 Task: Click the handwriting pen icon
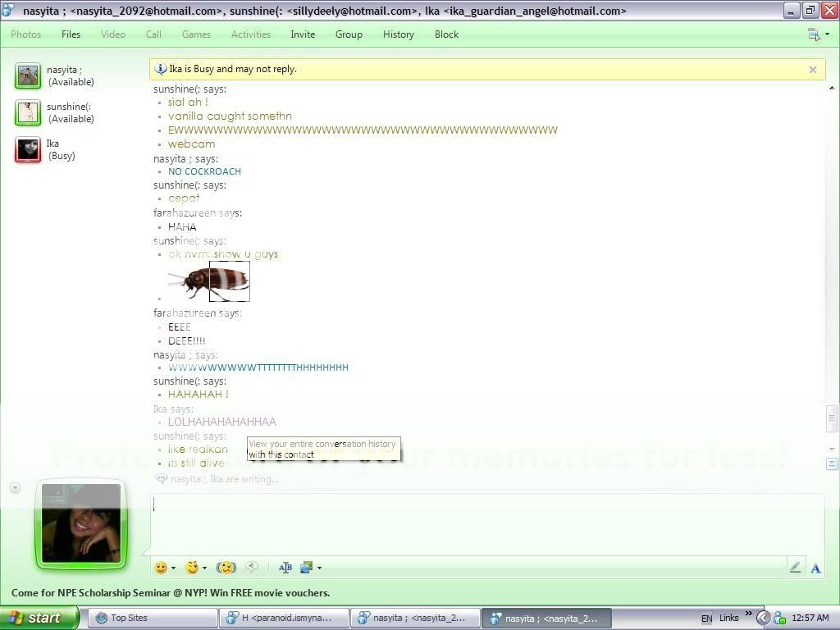[x=795, y=568]
